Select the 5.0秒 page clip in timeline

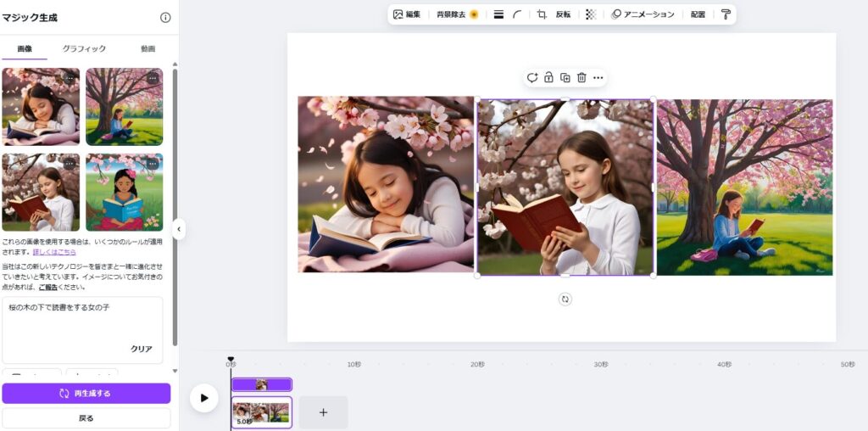coord(262,412)
